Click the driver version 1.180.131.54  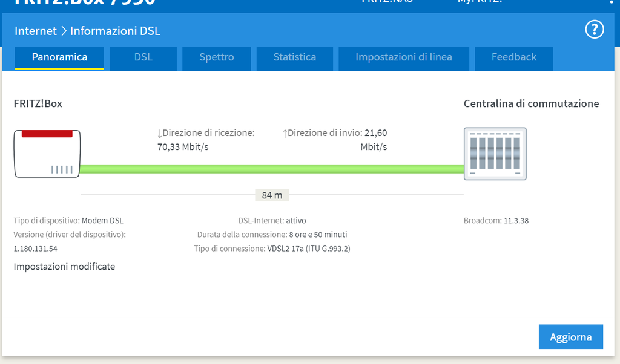tap(36, 249)
